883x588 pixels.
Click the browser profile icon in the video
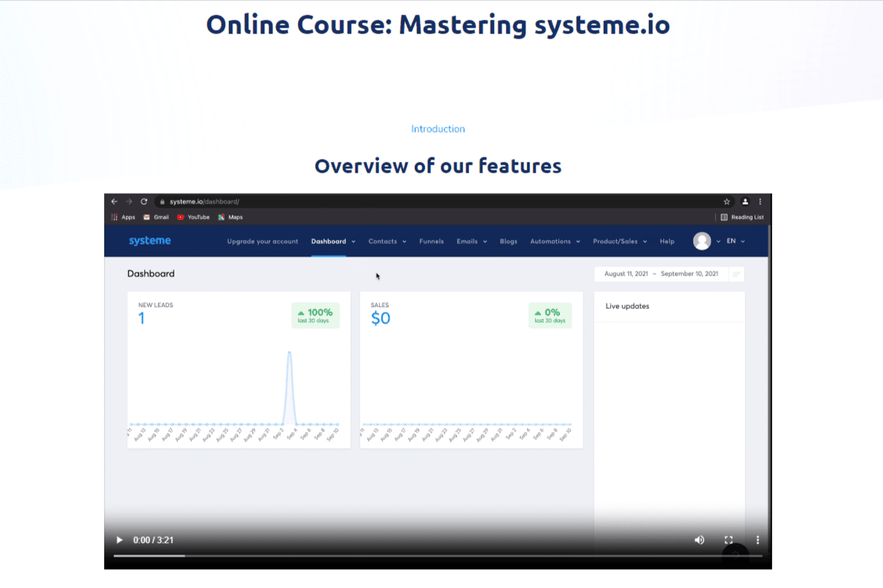coord(745,201)
